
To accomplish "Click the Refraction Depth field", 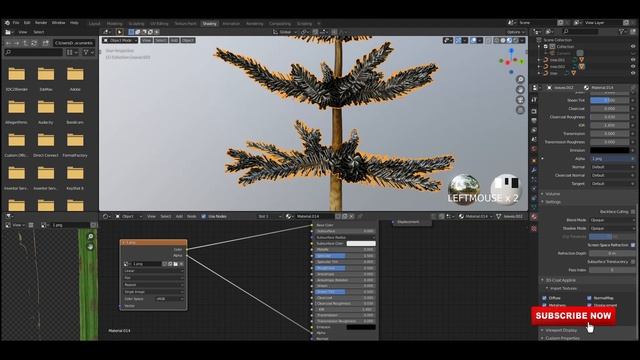I will [x=612, y=253].
